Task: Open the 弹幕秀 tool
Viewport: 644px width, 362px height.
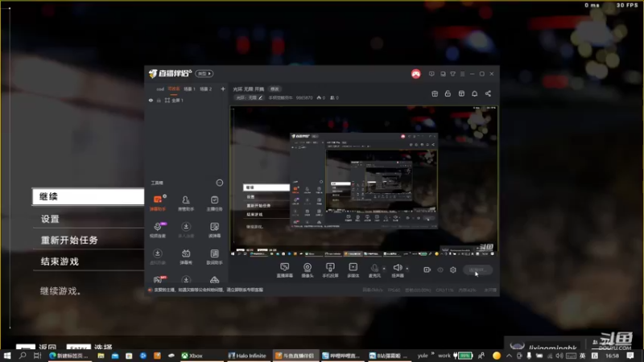Action: (186, 256)
